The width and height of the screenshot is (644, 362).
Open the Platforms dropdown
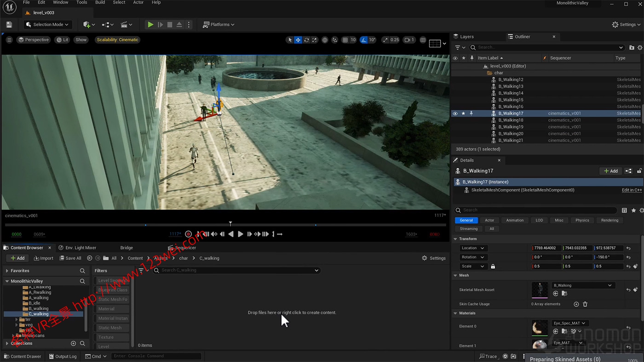(x=218, y=24)
